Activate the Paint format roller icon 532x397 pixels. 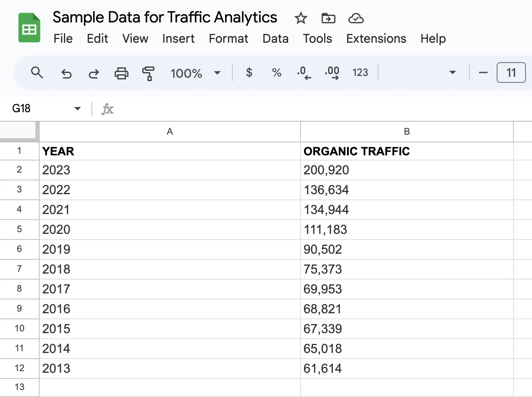coord(148,73)
